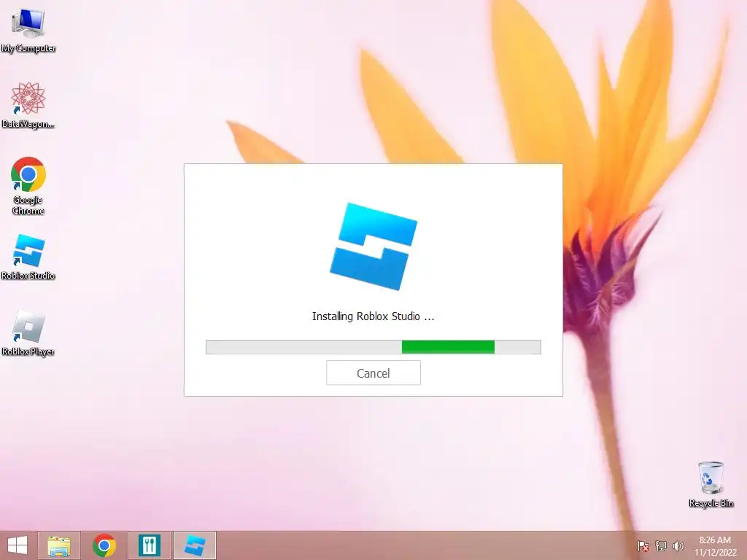This screenshot has height=560, width=747.
Task: Launch Chrome from the taskbar
Action: click(104, 545)
